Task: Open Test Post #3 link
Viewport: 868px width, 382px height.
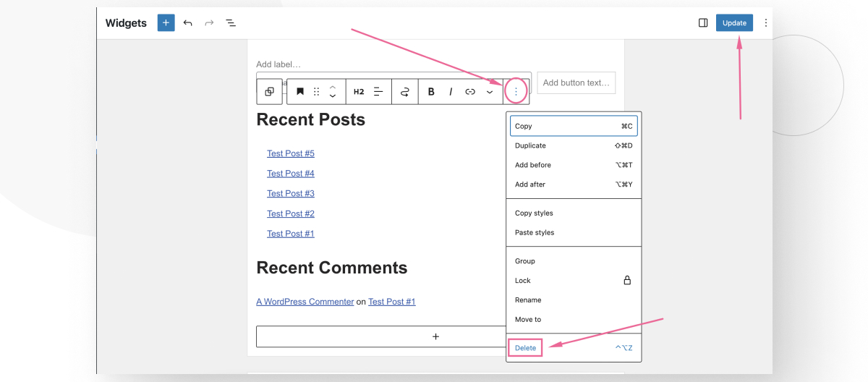Action: (291, 194)
